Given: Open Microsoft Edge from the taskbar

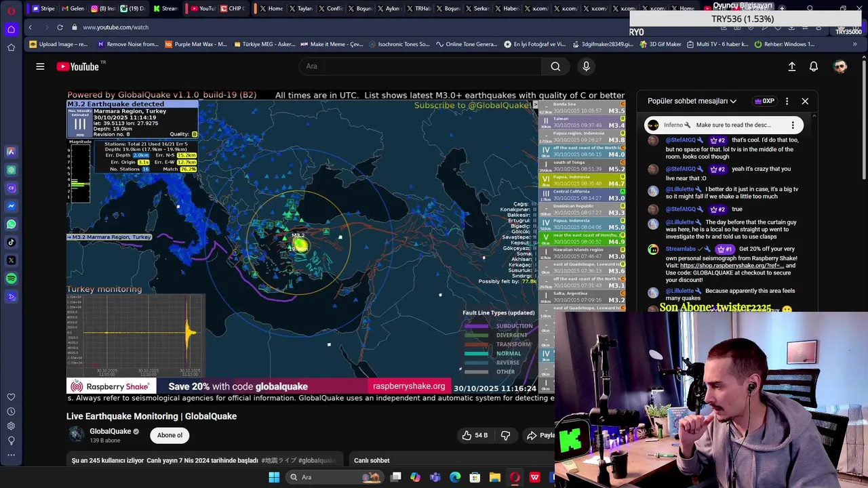Looking at the screenshot, I should (455, 477).
